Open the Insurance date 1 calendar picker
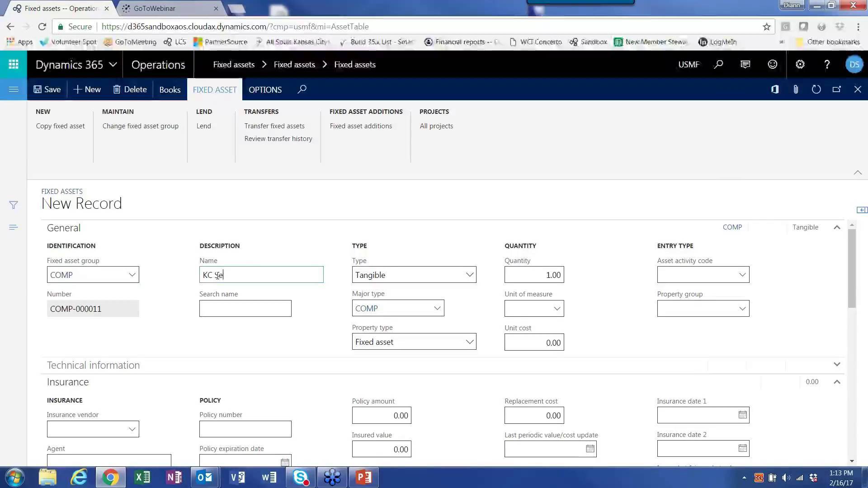 [x=742, y=414]
